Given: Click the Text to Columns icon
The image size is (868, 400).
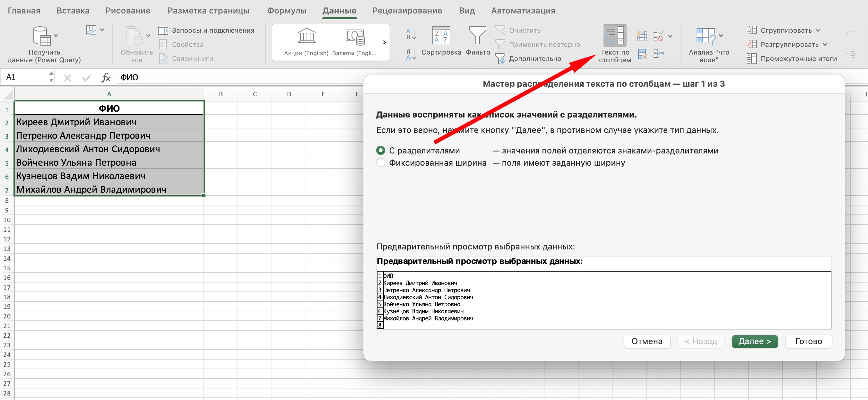Looking at the screenshot, I should point(615,36).
